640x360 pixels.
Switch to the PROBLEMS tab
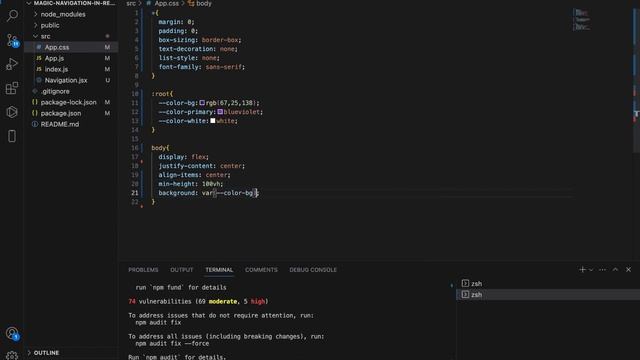pos(143,270)
